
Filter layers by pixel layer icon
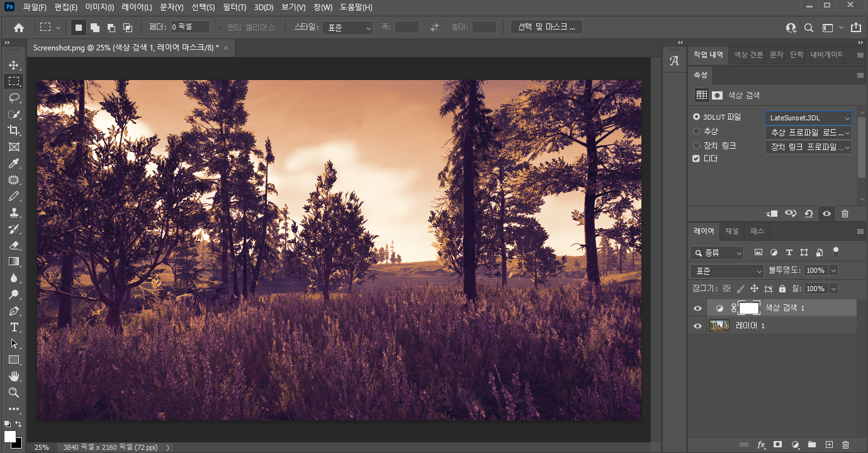(x=758, y=253)
